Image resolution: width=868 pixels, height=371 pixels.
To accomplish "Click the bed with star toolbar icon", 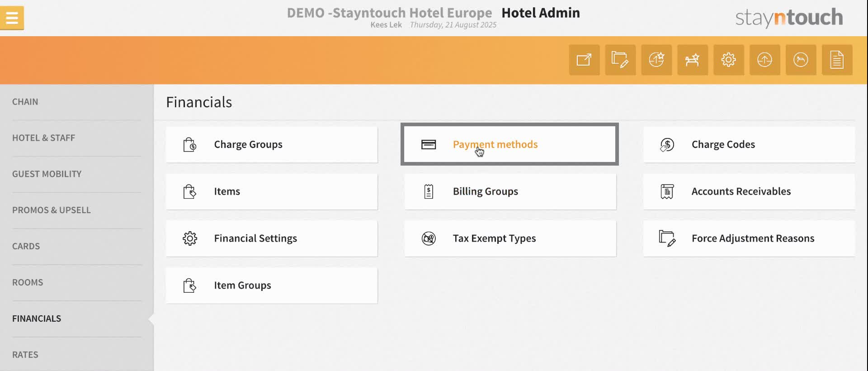I will (x=693, y=60).
